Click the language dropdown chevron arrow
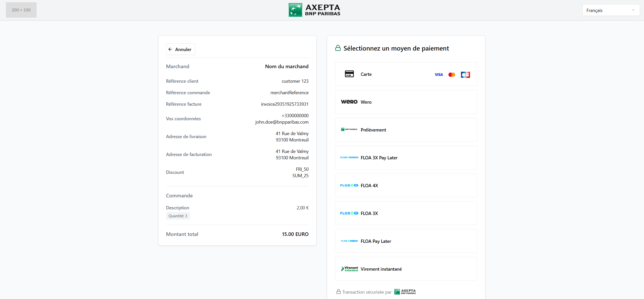Image resolution: width=644 pixels, height=299 pixels. click(x=633, y=10)
